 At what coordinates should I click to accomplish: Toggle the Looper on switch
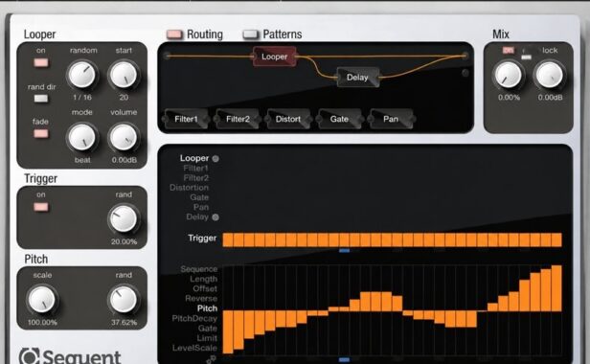coord(41,62)
